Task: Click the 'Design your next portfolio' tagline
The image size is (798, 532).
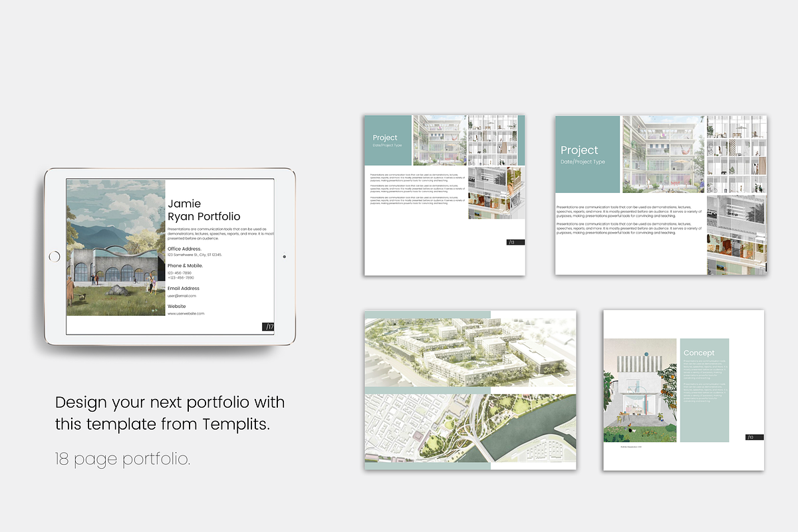Action: [170, 413]
